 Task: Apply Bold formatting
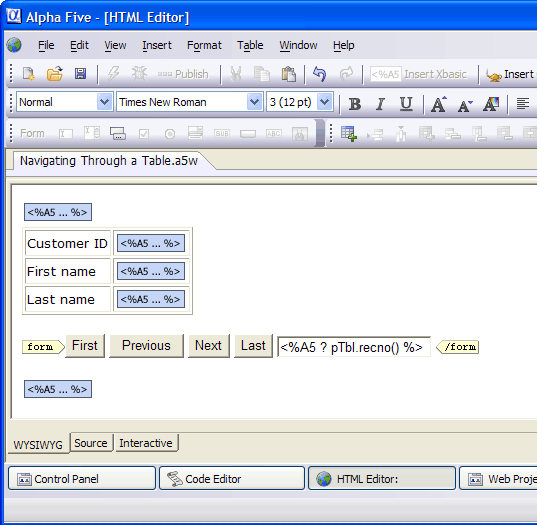[x=355, y=104]
